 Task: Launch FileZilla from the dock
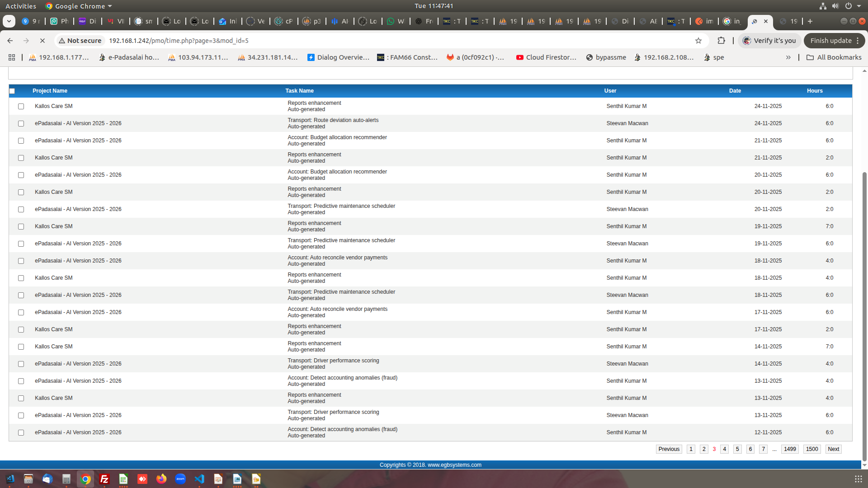point(104,479)
